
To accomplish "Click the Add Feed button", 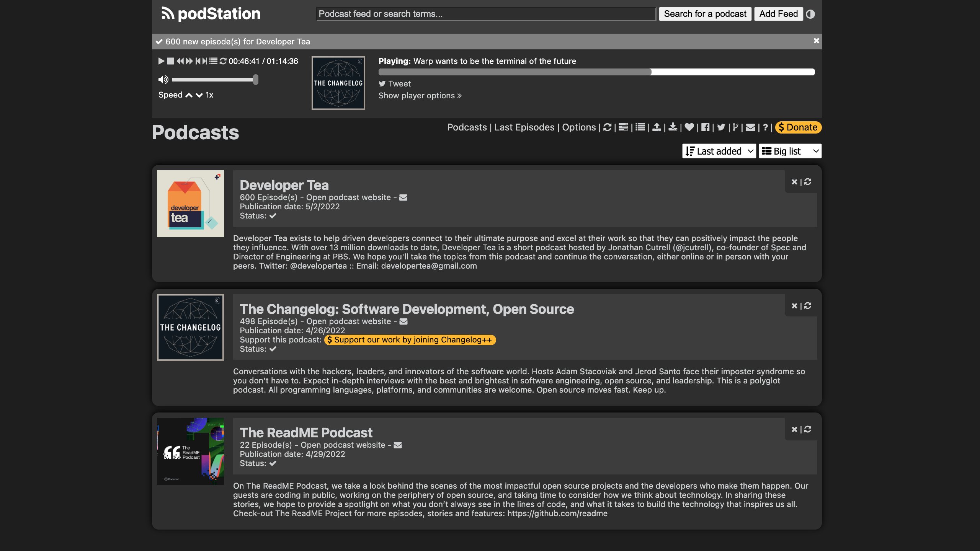I will [x=778, y=14].
